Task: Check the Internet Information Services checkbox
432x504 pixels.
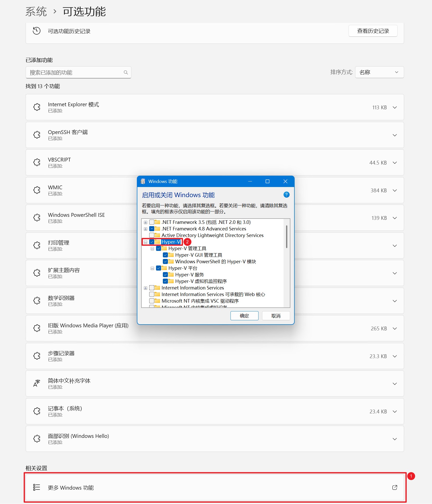Action: coord(152,288)
